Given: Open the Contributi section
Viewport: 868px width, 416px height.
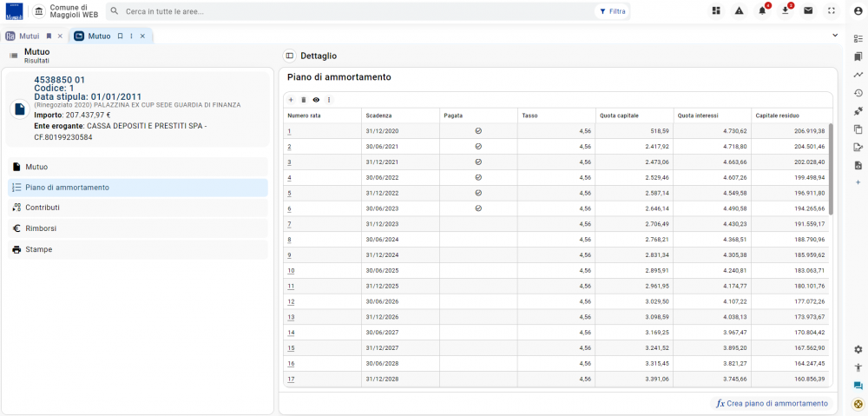Looking at the screenshot, I should [138, 208].
